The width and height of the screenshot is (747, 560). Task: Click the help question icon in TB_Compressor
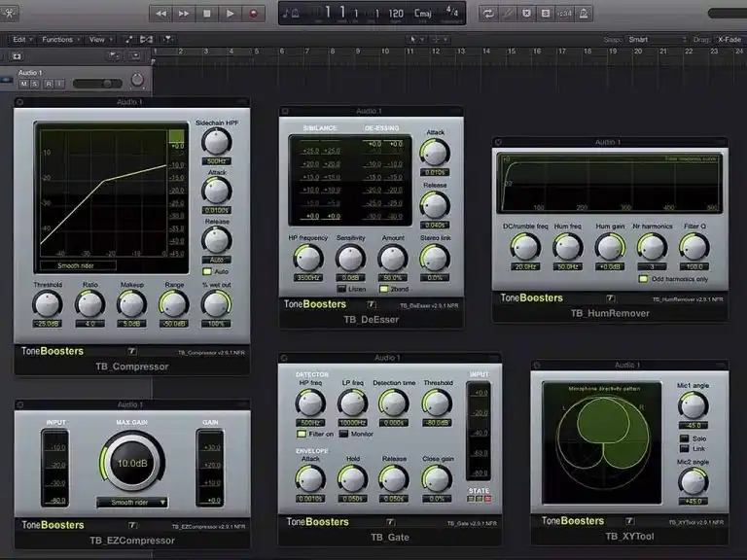(x=132, y=351)
